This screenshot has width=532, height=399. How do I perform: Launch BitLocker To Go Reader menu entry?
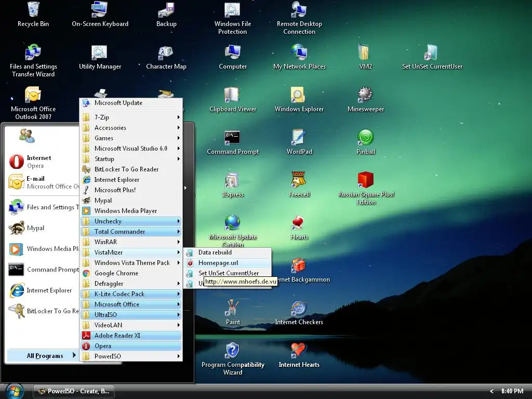point(131,169)
